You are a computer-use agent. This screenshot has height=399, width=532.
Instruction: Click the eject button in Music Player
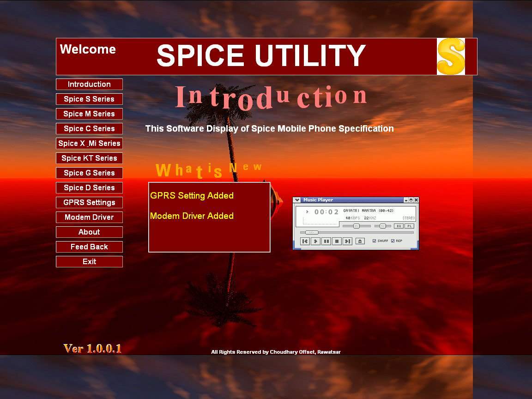360,241
